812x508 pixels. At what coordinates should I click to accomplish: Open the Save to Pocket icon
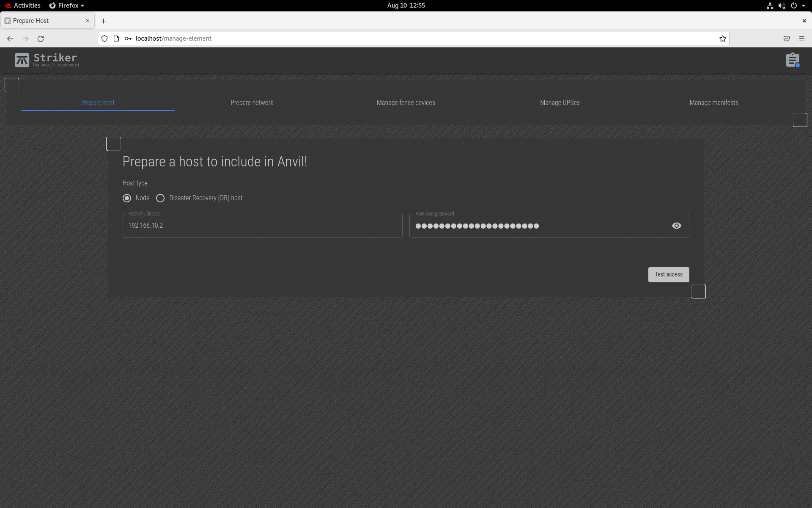[787, 39]
